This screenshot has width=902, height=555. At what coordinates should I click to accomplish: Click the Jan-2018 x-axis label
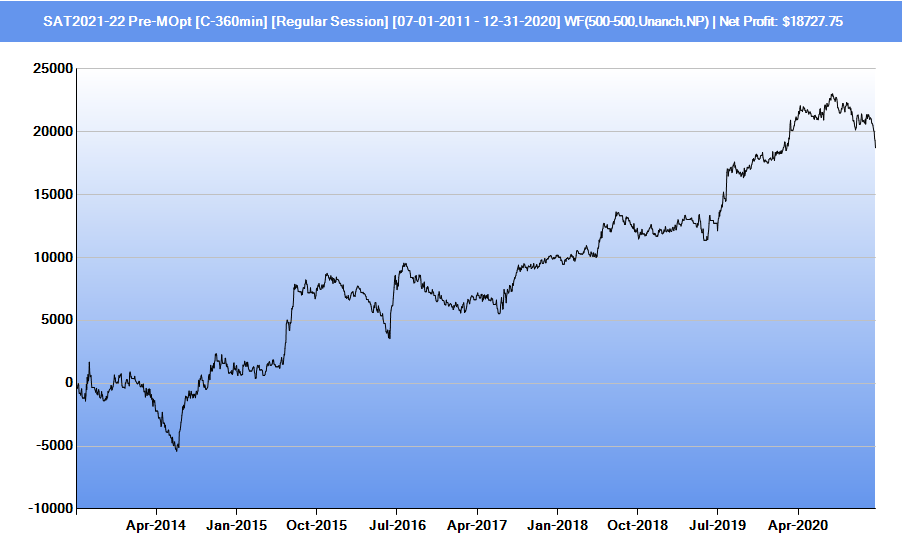(557, 525)
